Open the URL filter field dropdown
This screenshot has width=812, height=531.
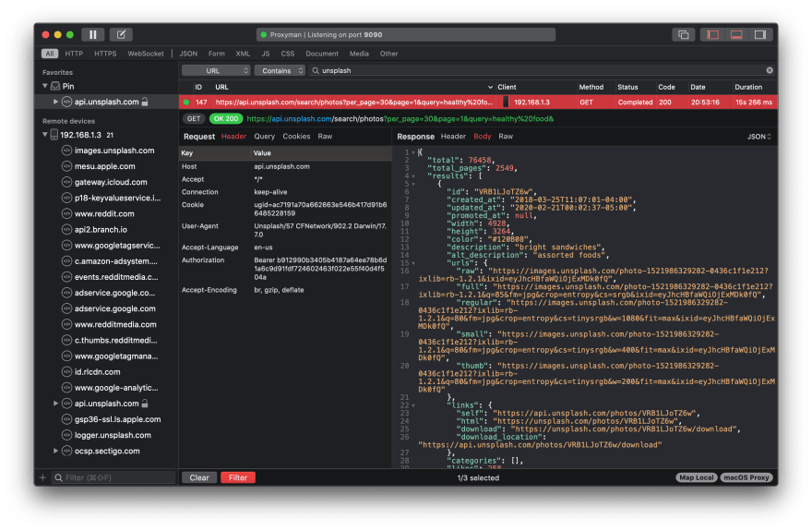click(x=216, y=70)
